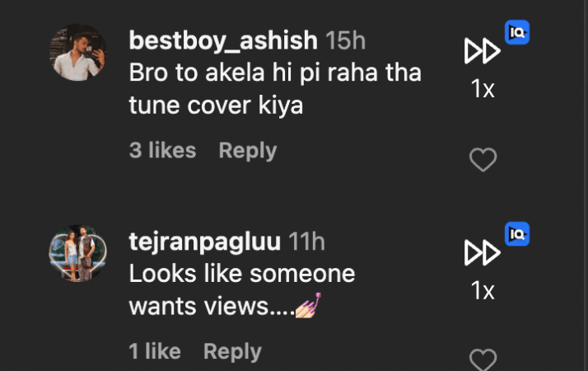The height and width of the screenshot is (371, 588).
Task: Click the comment text "Bro to akela hi pi raha tha"
Action: pos(275,73)
